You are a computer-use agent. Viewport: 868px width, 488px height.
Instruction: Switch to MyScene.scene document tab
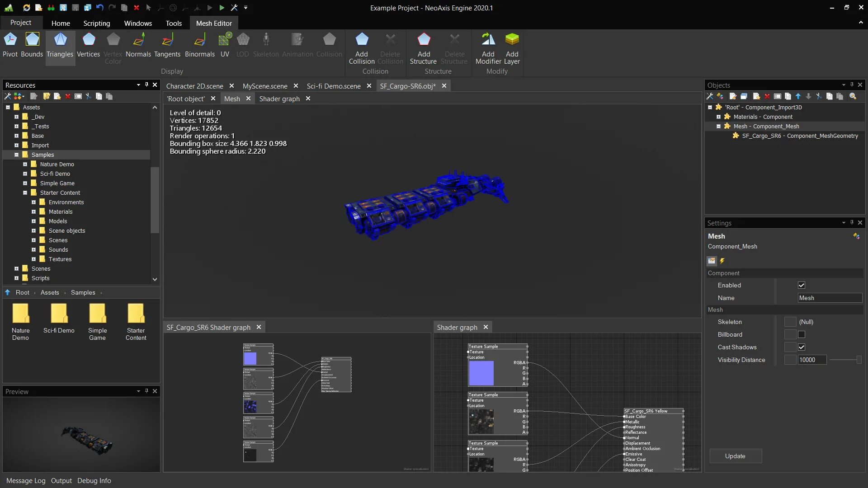click(x=265, y=86)
